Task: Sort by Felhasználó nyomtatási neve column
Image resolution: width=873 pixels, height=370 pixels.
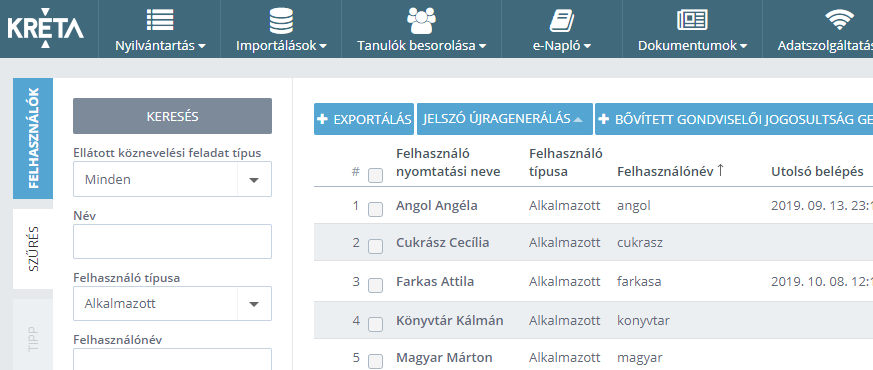Action: click(x=448, y=162)
